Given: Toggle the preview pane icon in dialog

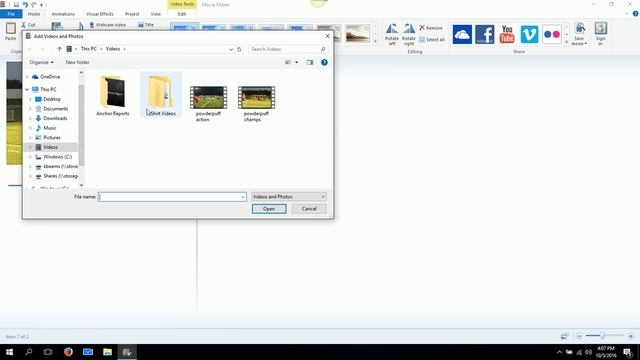Looking at the screenshot, I should point(310,62).
